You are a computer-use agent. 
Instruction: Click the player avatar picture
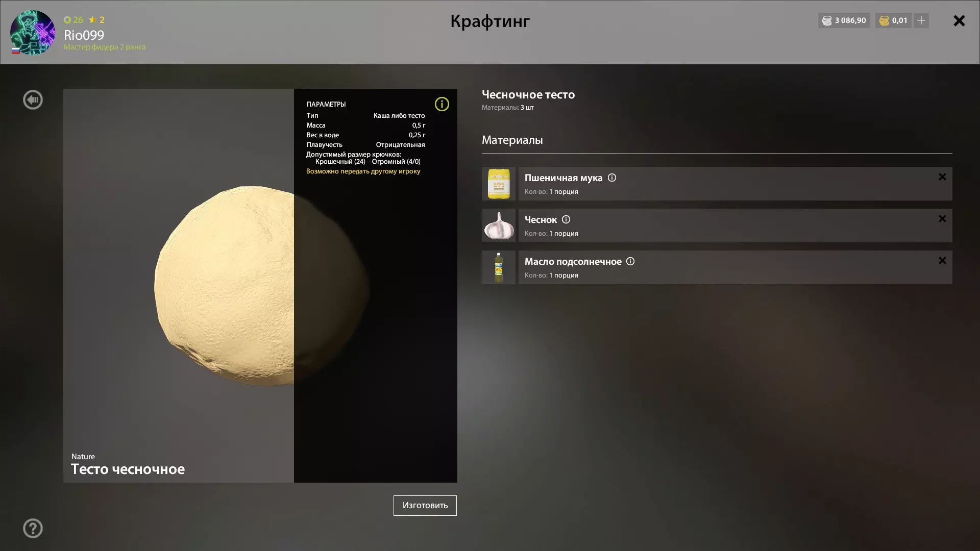tap(33, 33)
